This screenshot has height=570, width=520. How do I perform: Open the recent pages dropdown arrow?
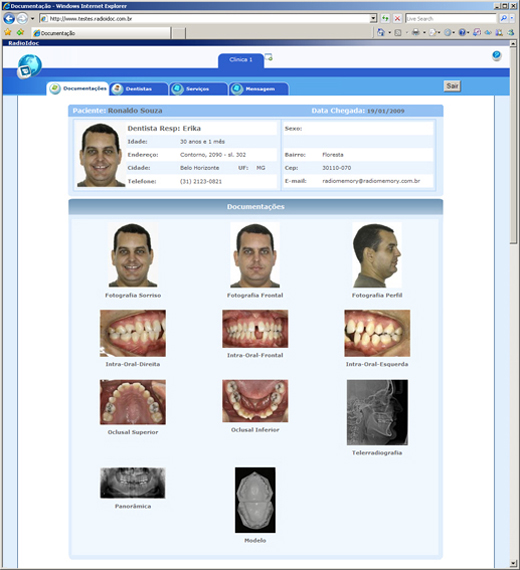coord(32,19)
